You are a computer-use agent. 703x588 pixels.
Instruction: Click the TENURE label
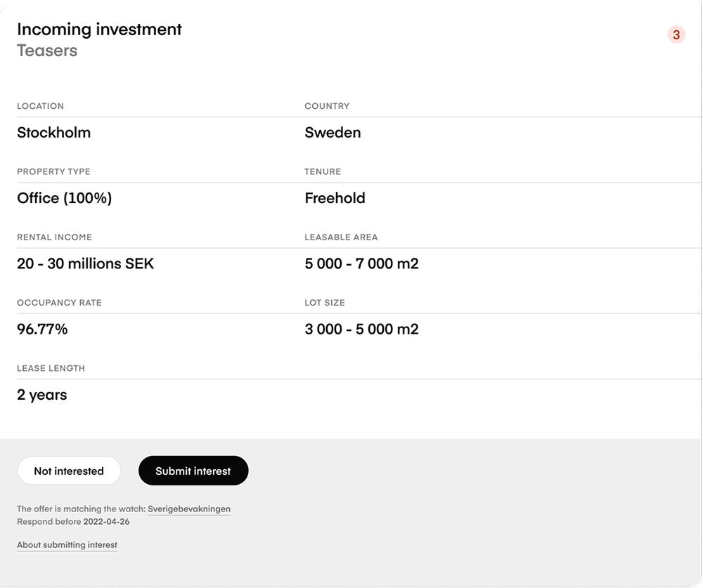click(323, 171)
